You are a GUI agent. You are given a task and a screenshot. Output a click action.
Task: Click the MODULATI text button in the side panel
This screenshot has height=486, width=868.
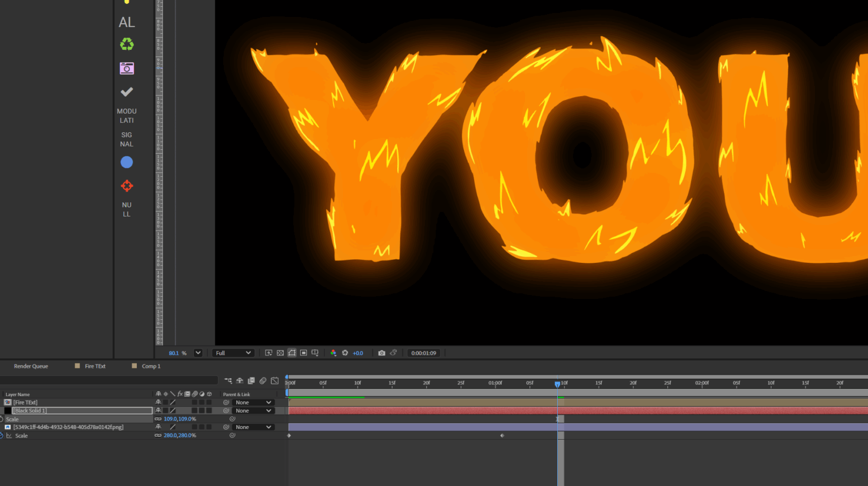[x=127, y=116]
